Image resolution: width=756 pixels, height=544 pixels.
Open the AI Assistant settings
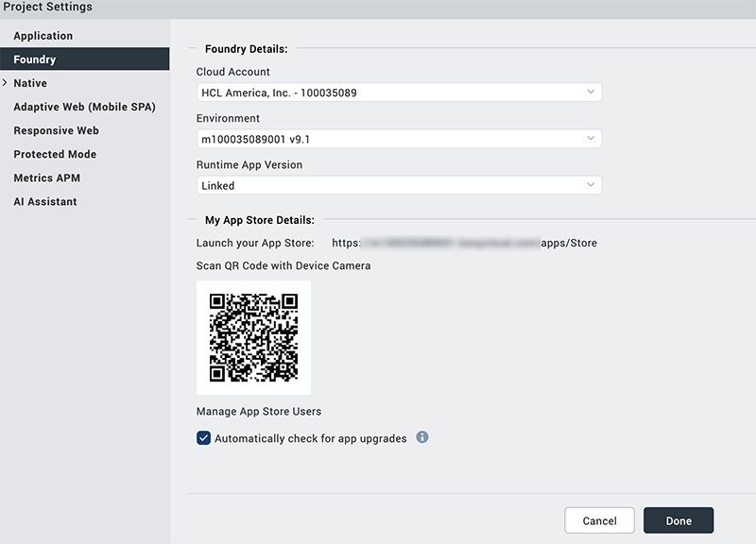point(45,201)
